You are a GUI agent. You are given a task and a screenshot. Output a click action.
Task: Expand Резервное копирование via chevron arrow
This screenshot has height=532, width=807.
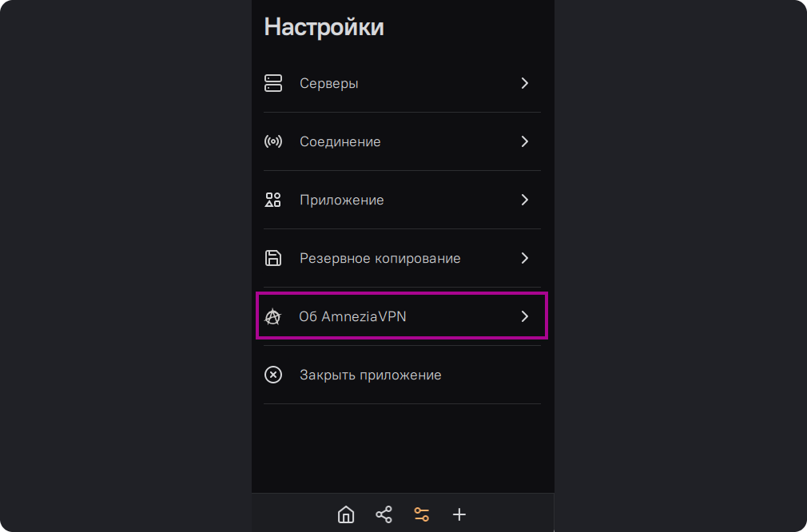tap(525, 258)
